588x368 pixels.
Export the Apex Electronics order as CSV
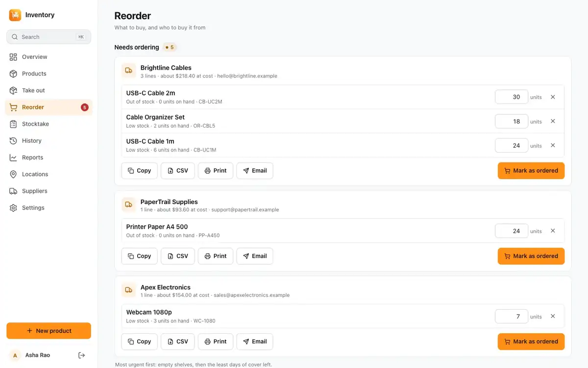(x=178, y=342)
